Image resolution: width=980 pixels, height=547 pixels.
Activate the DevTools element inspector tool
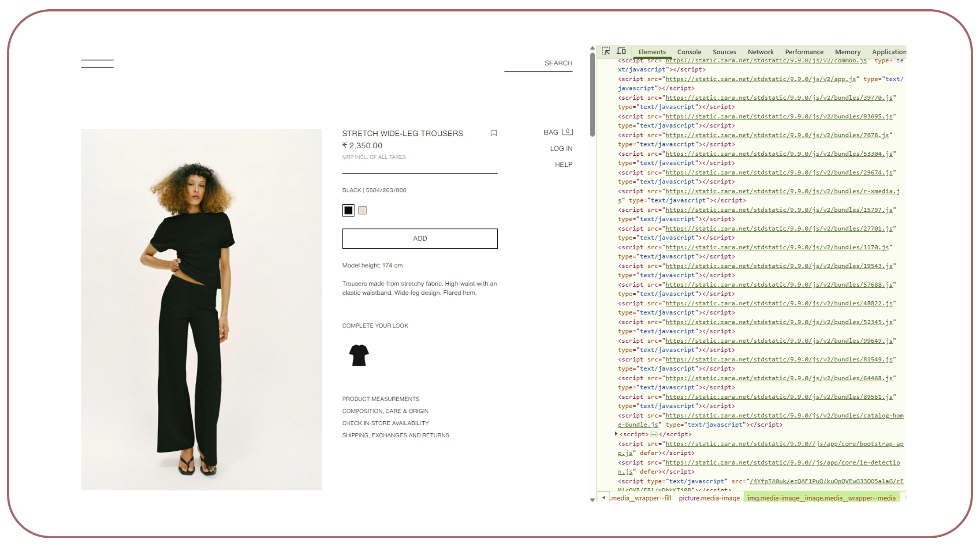coord(606,51)
